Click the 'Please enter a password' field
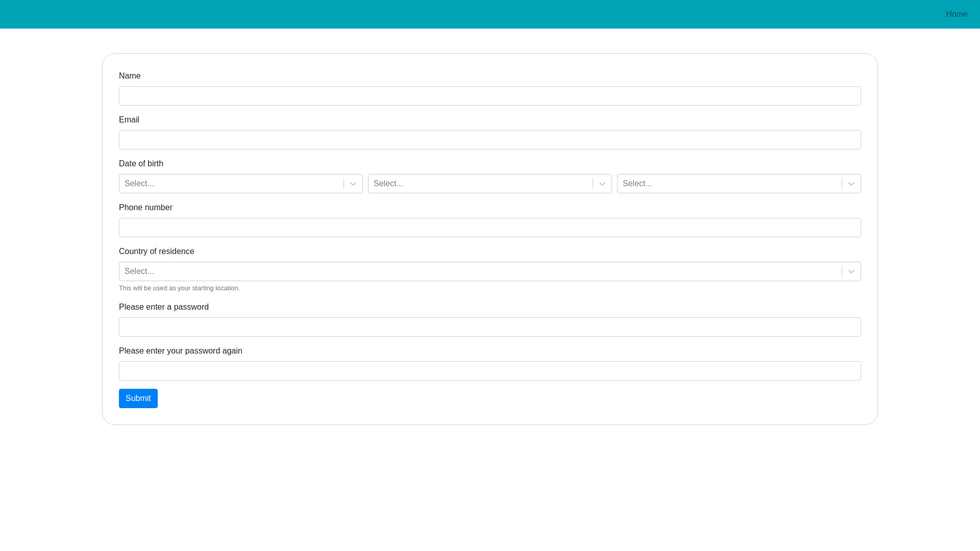The image size is (980, 551). click(x=490, y=327)
